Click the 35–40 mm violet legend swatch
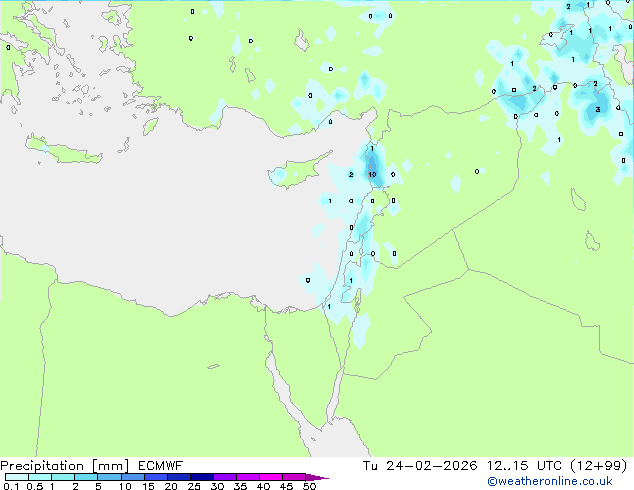634x490 pixels. click(248, 477)
